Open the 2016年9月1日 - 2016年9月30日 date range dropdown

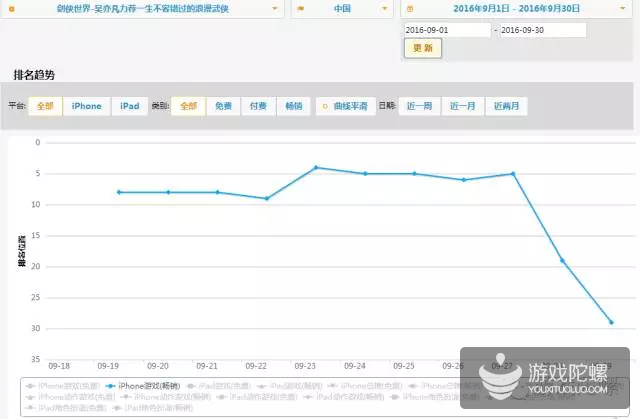pyautogui.click(x=516, y=9)
